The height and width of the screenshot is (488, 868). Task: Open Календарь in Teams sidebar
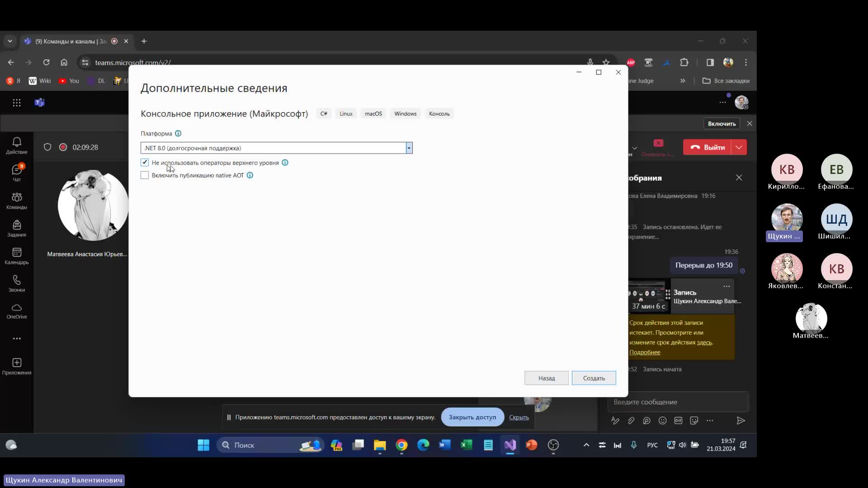pos(17,256)
